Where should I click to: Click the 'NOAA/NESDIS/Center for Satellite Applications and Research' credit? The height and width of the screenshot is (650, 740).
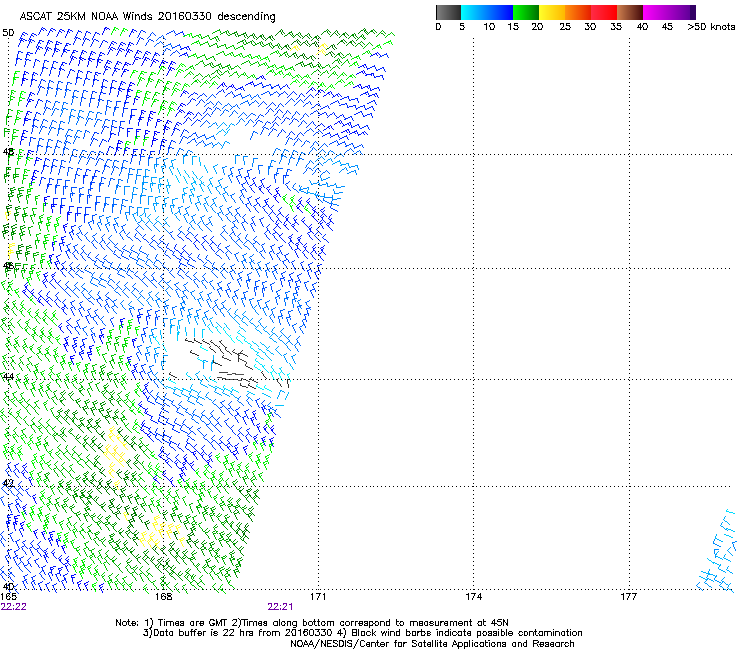point(432,644)
